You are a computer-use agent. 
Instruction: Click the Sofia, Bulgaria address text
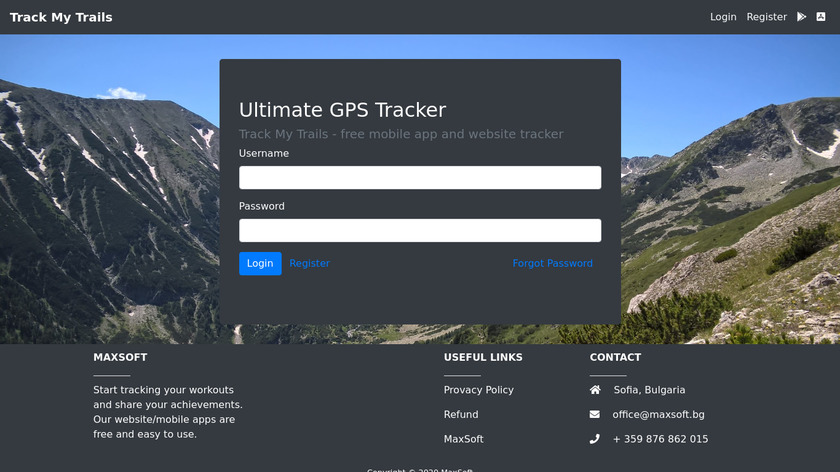click(649, 390)
